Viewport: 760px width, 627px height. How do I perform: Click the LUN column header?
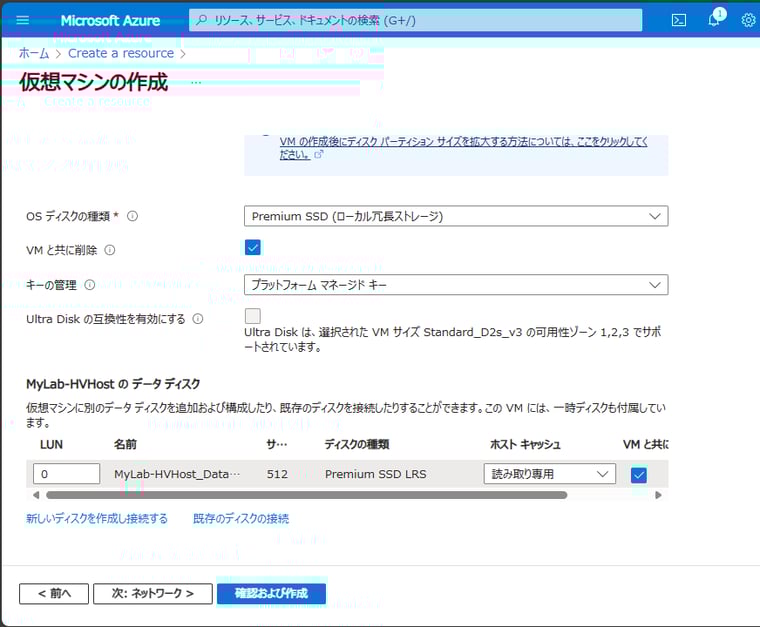tap(51, 444)
